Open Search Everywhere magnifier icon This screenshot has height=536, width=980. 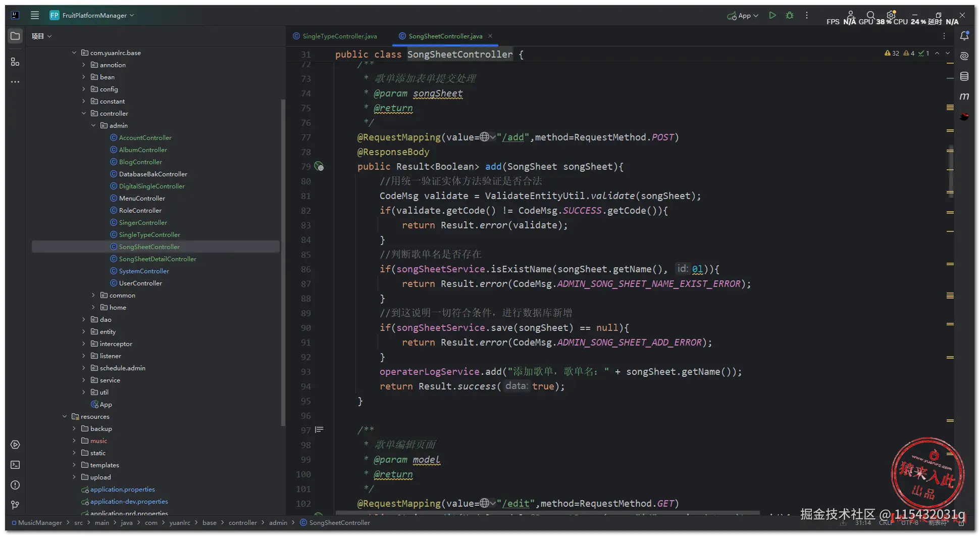point(870,15)
